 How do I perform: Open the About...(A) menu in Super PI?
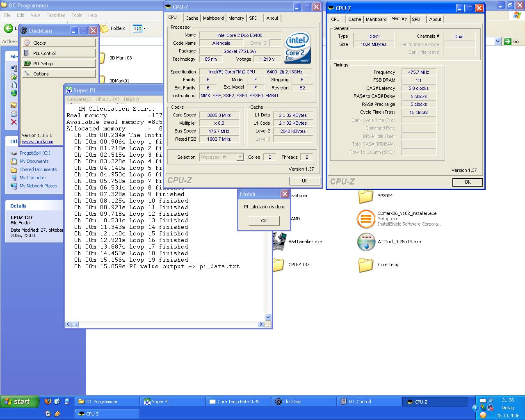pos(107,99)
